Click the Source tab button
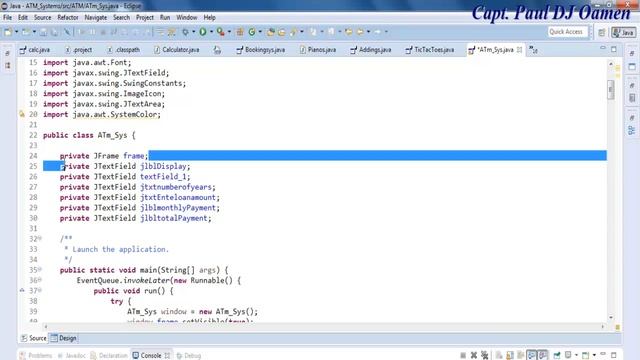The image size is (640, 360). tap(34, 338)
